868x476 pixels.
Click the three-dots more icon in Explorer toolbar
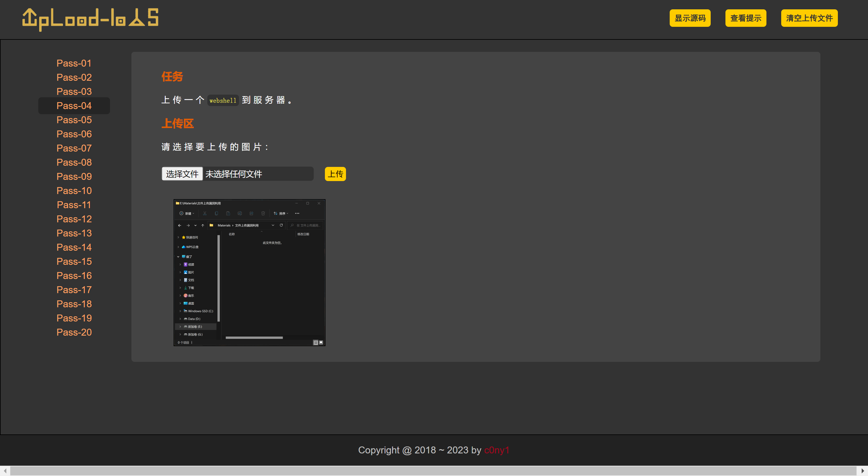coord(297,213)
